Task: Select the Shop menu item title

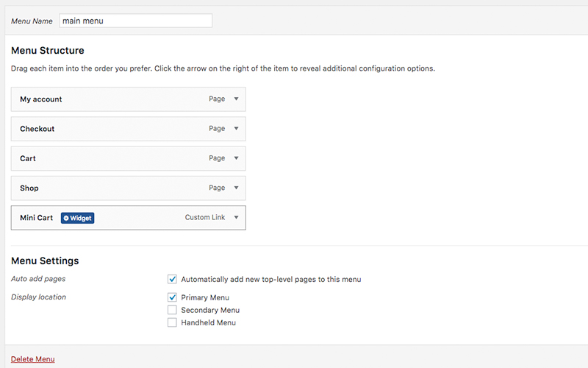Action: pyautogui.click(x=29, y=188)
